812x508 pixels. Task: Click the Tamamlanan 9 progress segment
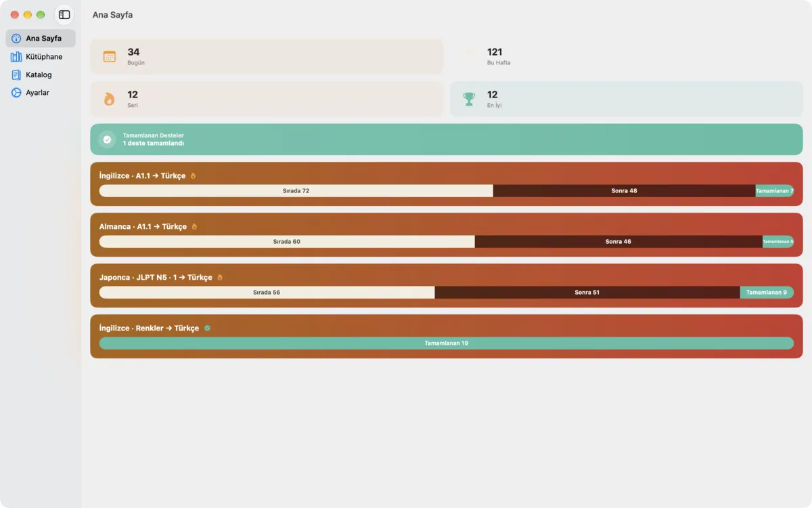767,293
